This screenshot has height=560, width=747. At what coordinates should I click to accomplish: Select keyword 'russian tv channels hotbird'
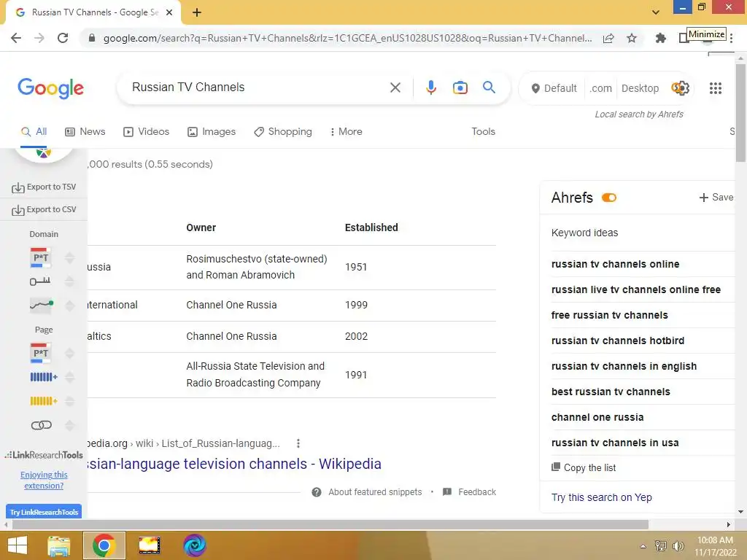point(617,341)
